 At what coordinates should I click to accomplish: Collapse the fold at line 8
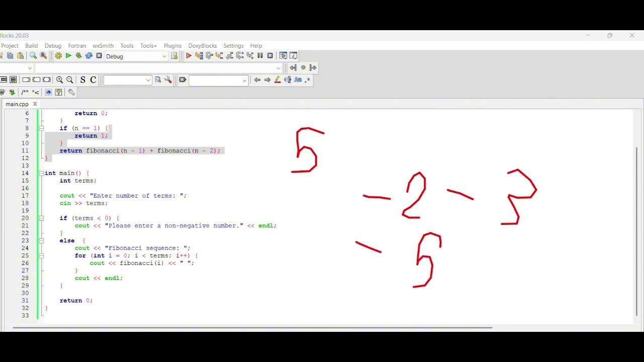point(42,128)
